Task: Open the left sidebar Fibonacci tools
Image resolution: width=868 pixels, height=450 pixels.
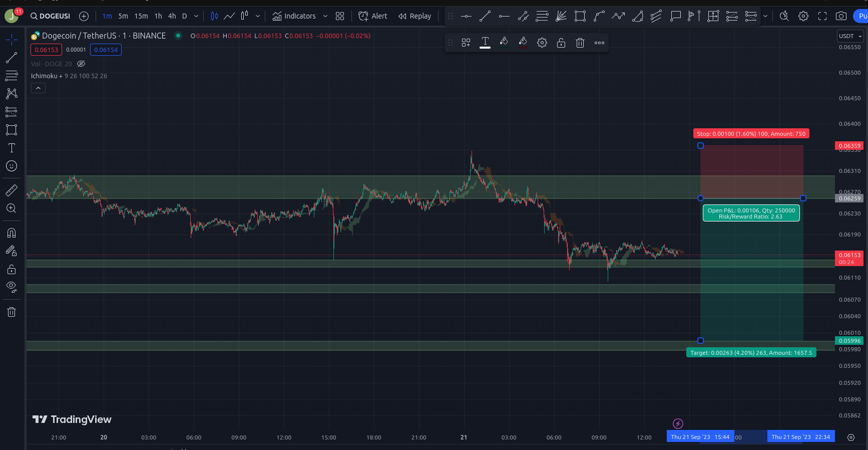Action: pyautogui.click(x=12, y=76)
